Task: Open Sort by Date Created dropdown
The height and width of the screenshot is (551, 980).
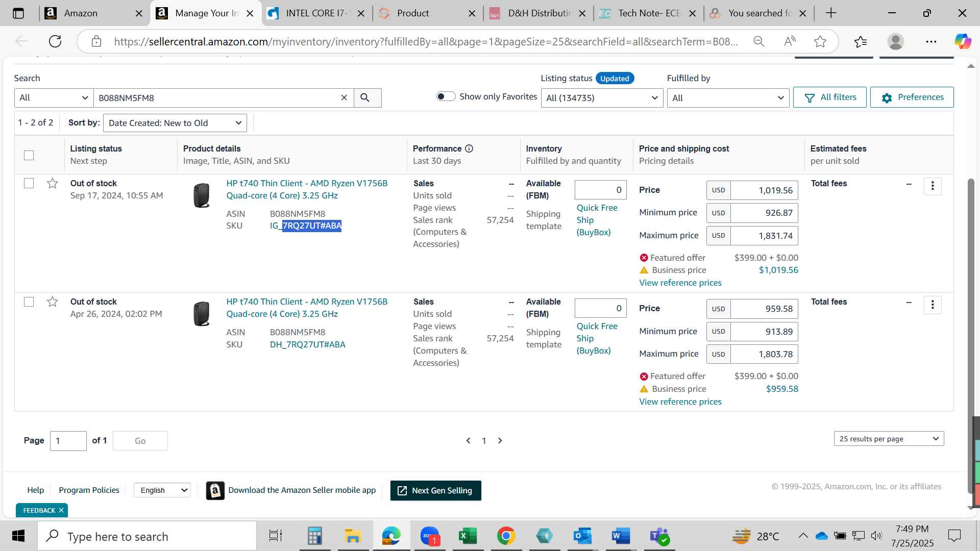Action: [x=175, y=123]
